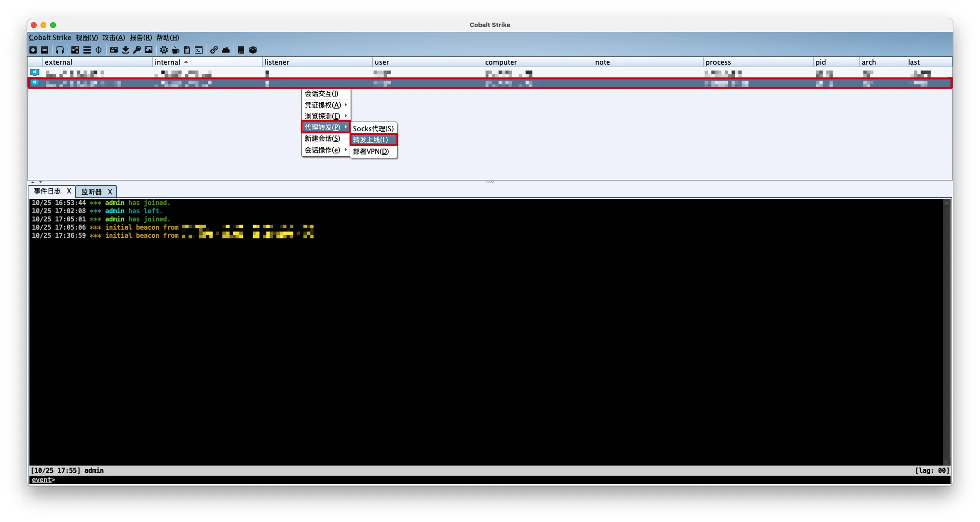
Task: Switch to the 监听器 tab
Action: pos(92,192)
